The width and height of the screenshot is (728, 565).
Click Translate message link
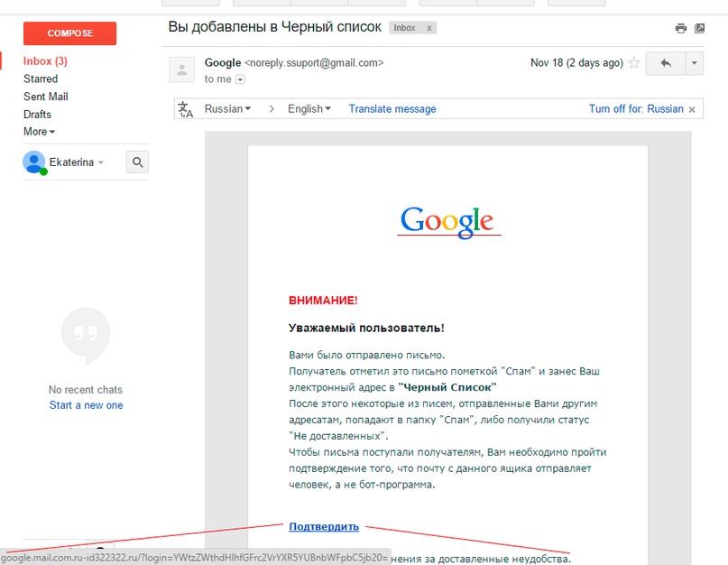tap(392, 108)
